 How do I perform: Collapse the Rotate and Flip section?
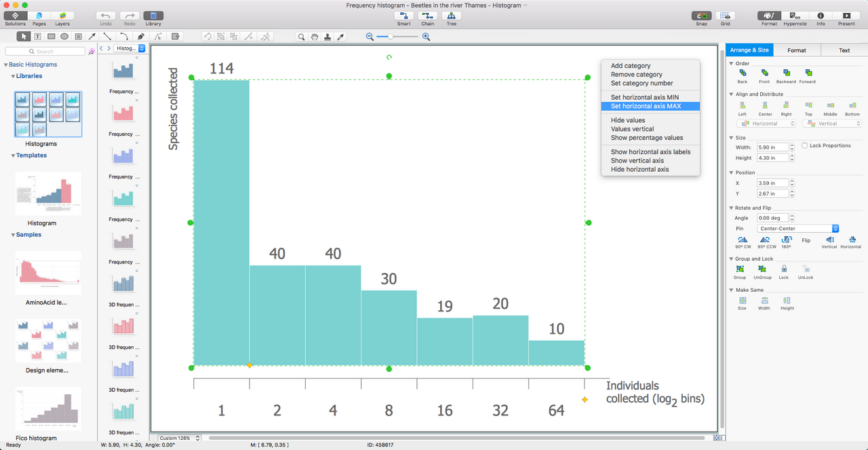pyautogui.click(x=732, y=208)
